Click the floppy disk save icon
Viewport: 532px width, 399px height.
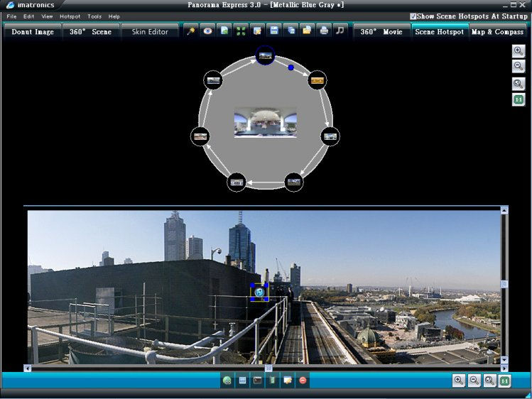pyautogui.click(x=274, y=31)
